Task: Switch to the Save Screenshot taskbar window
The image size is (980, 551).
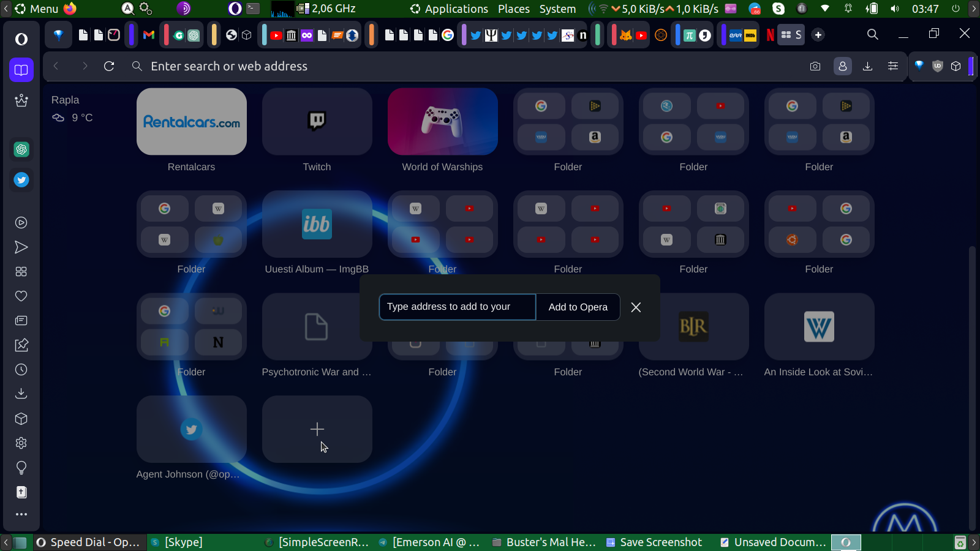Action: click(x=654, y=542)
